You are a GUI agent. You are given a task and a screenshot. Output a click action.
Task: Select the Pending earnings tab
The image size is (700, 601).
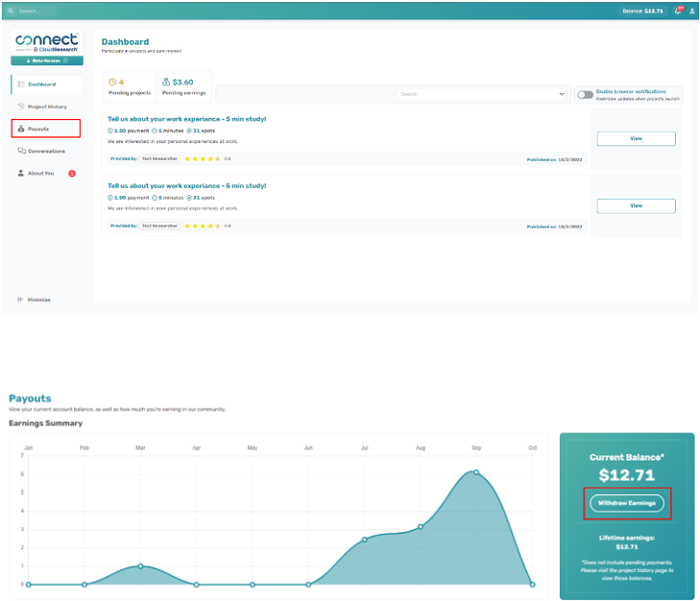[184, 86]
